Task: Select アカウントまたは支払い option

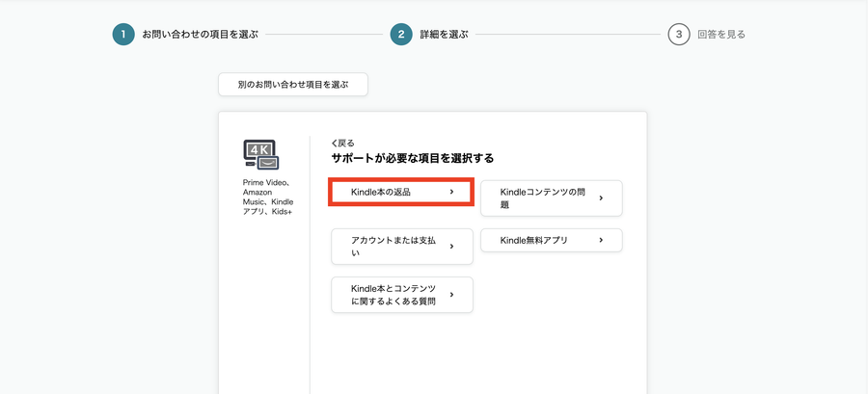Action: [x=402, y=247]
